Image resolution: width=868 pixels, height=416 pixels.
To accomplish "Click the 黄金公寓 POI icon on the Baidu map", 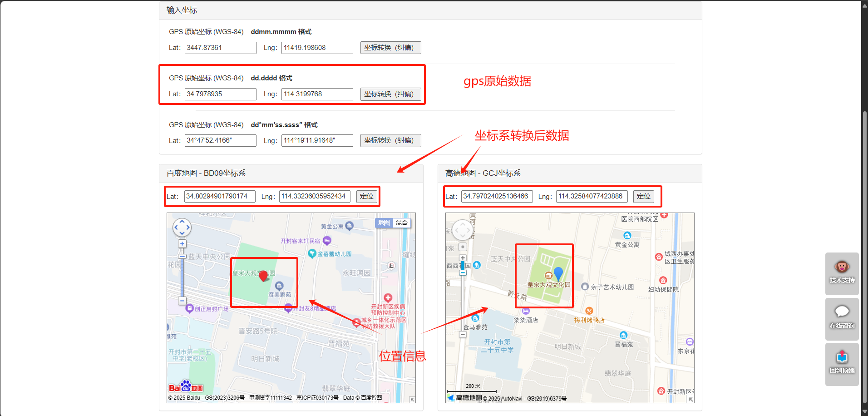I will pyautogui.click(x=349, y=225).
